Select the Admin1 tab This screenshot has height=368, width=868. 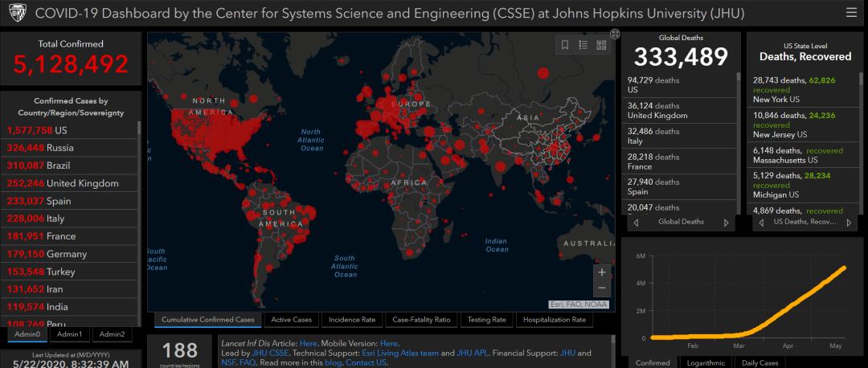(x=70, y=334)
